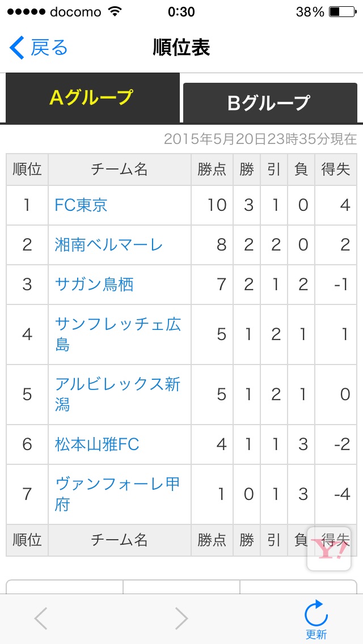Screen dimensions: 363x644
Task: Select the Aグループ tab
Action: pyautogui.click(x=91, y=98)
